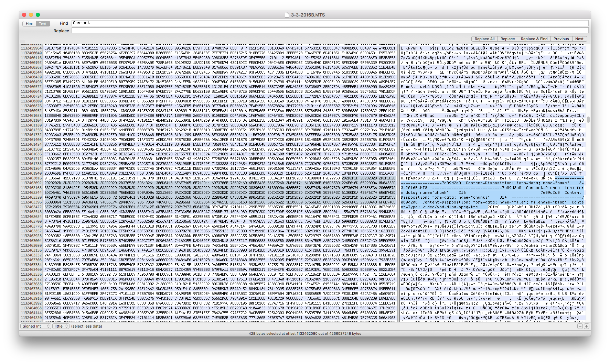Click line offset 1132462168
Screen dimensions: 610x364
[31, 188]
